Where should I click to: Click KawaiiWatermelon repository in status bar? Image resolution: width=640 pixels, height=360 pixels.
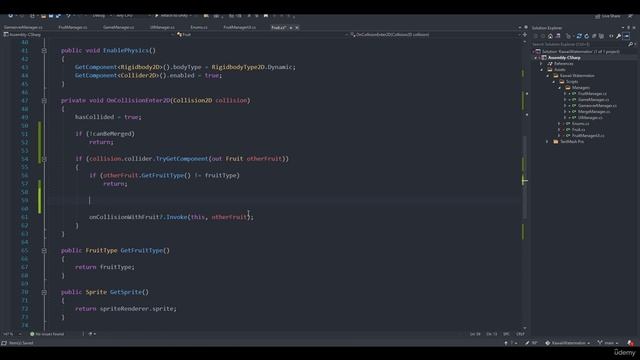point(568,343)
